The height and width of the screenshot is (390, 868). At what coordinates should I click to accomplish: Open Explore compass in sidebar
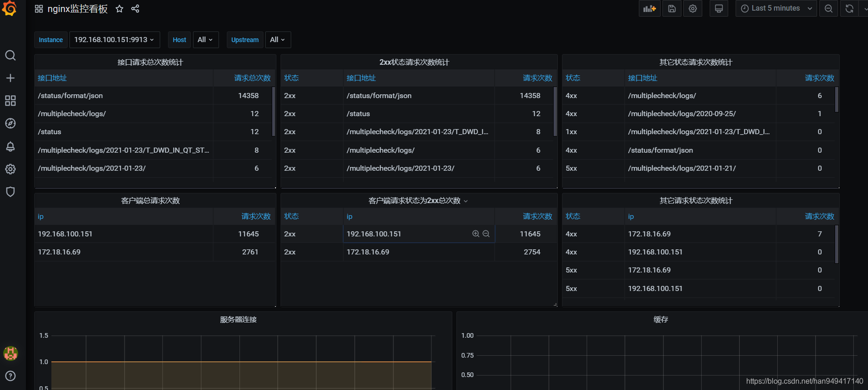[10, 124]
